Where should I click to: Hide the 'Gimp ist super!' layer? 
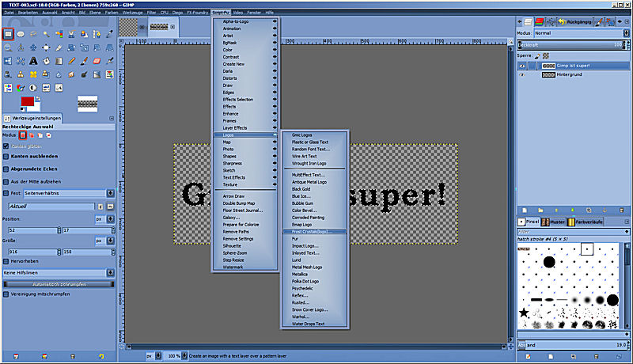tap(522, 66)
